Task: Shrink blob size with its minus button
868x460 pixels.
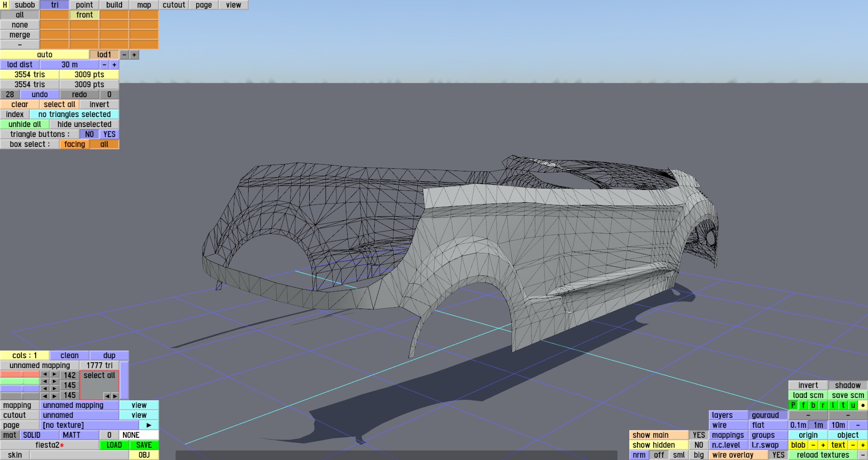Action: click(x=813, y=445)
